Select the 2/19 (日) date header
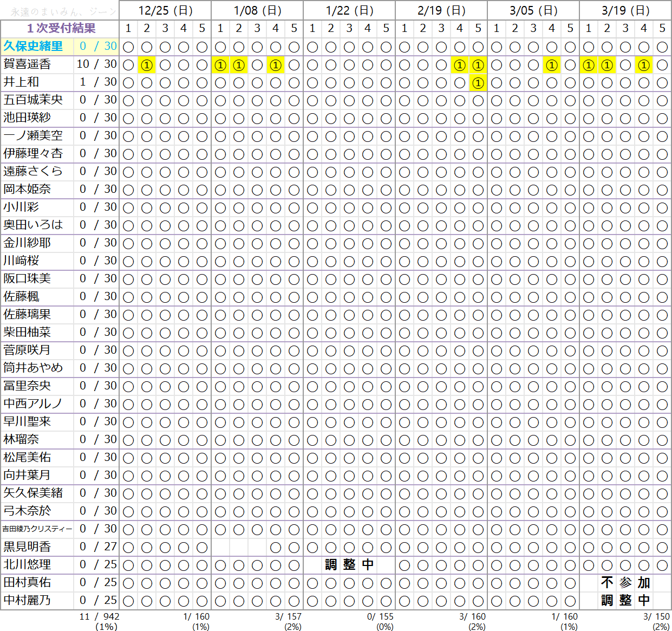The image size is (672, 631). click(x=441, y=10)
